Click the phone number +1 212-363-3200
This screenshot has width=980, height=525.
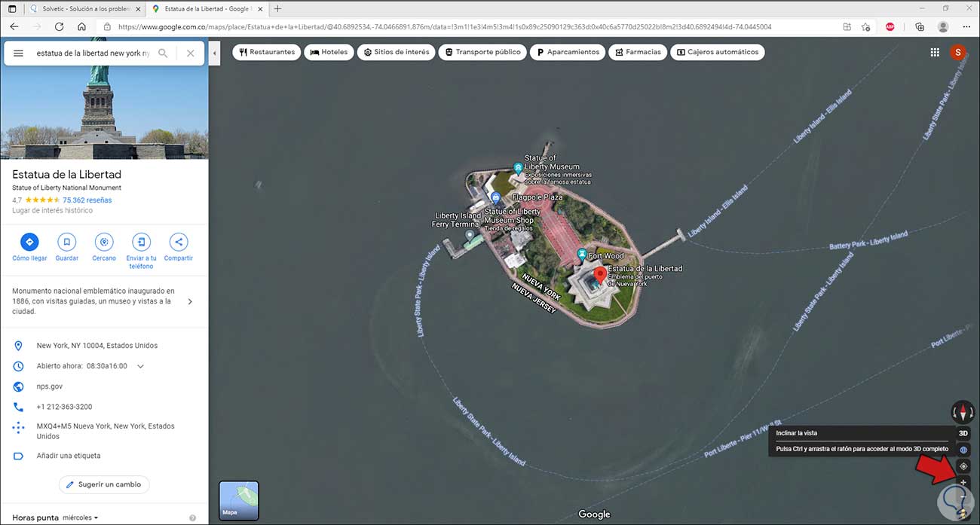[x=64, y=407]
